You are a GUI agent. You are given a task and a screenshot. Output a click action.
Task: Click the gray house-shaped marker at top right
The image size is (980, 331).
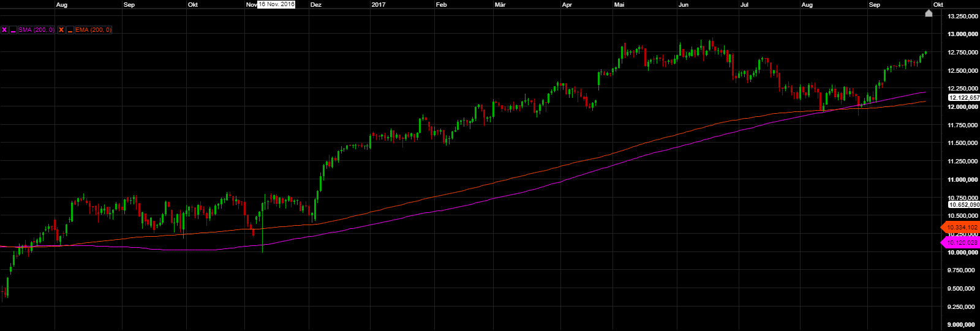click(x=929, y=13)
